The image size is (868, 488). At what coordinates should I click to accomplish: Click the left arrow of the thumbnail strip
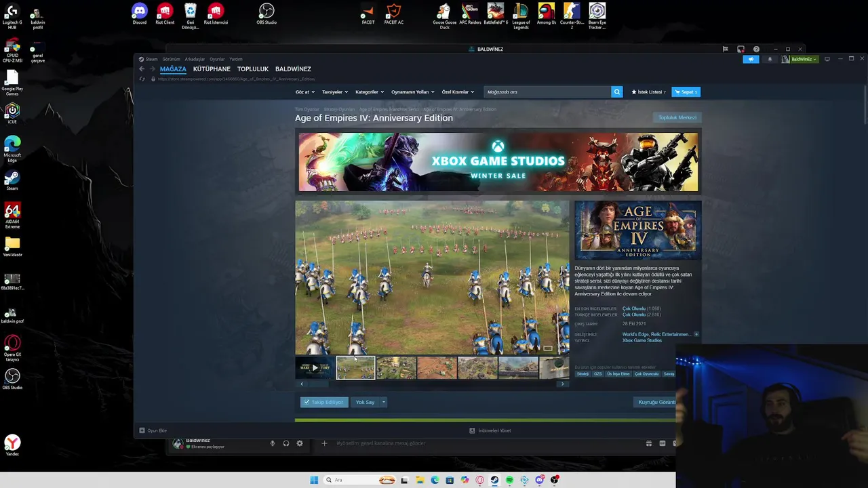point(302,384)
